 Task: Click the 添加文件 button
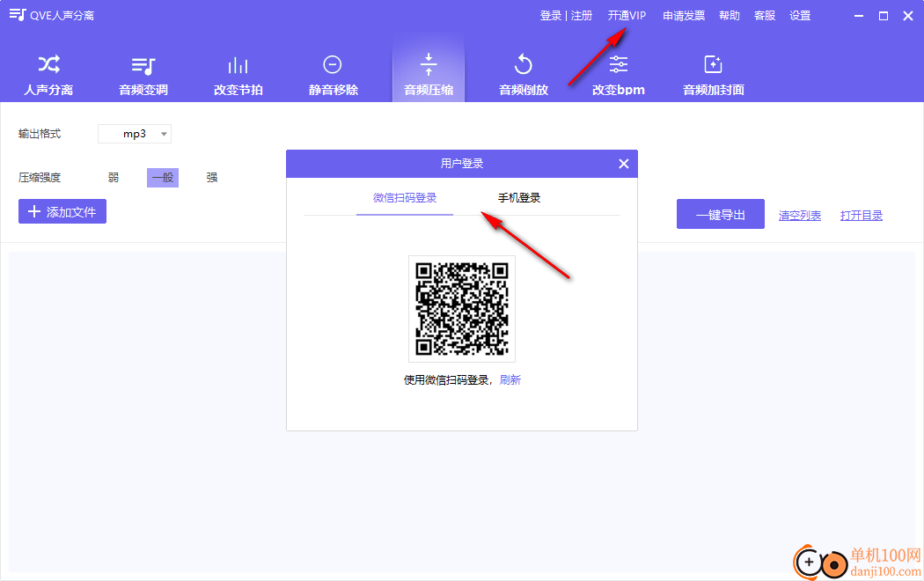pos(62,211)
